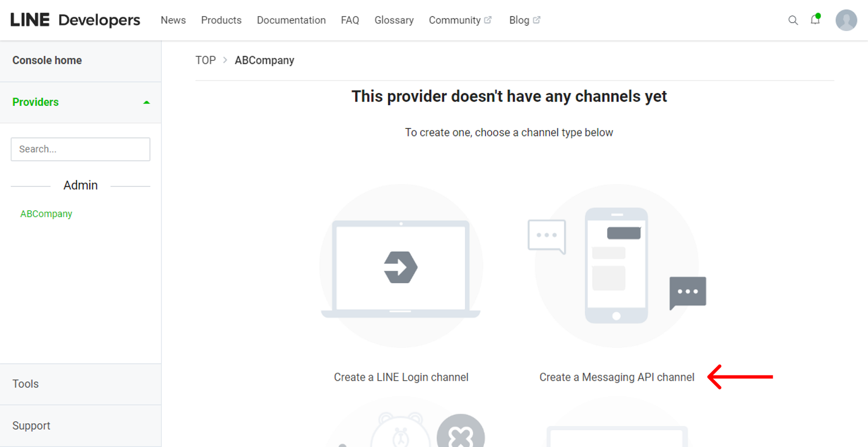The image size is (868, 447).
Task: Open the Glossary page
Action: [393, 20]
